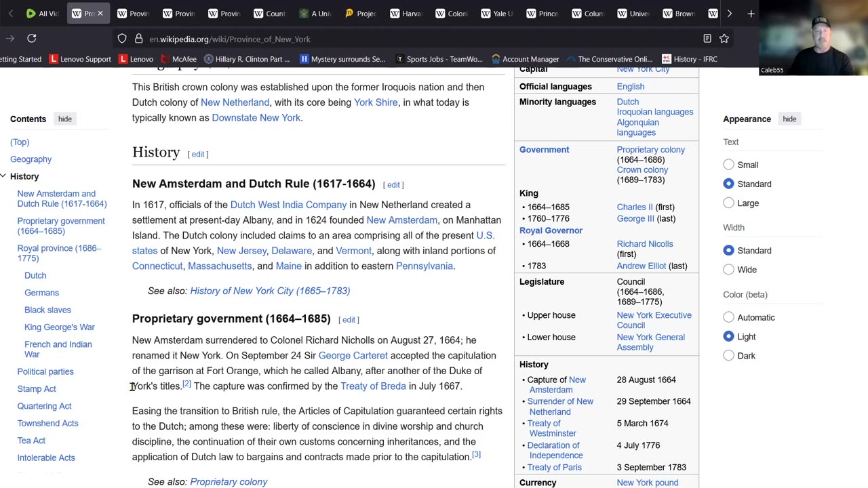The width and height of the screenshot is (868, 488).
Task: Close the active Province tab
Action: tap(100, 14)
